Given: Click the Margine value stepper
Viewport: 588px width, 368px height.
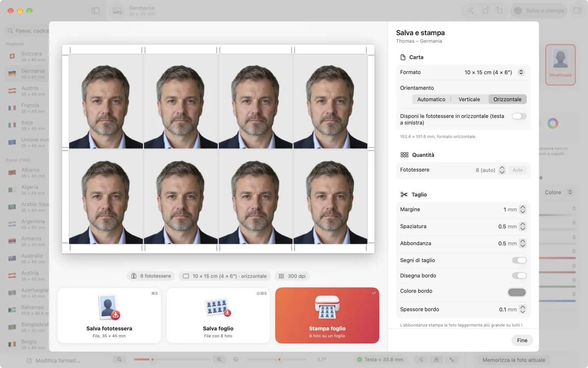Looking at the screenshot, I should click(x=523, y=209).
